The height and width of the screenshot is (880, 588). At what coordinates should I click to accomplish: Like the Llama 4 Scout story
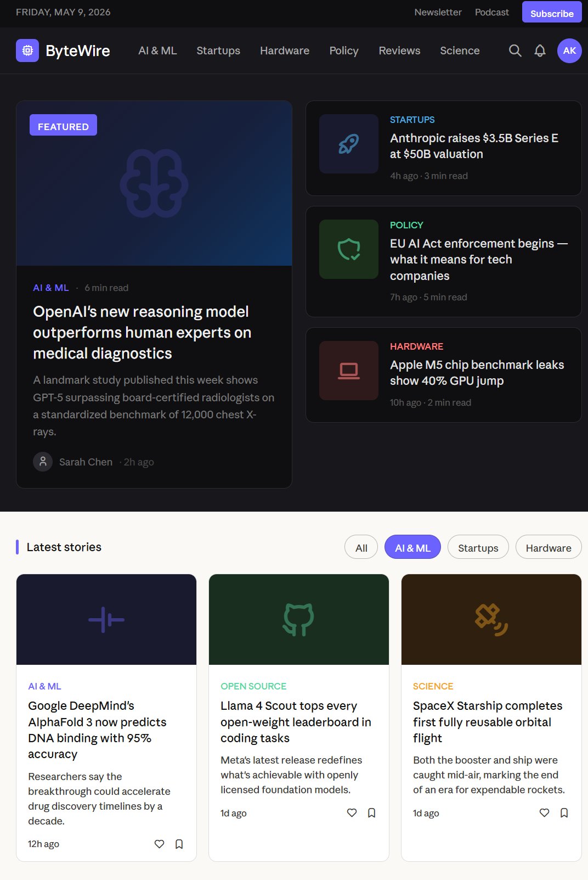pos(352,812)
